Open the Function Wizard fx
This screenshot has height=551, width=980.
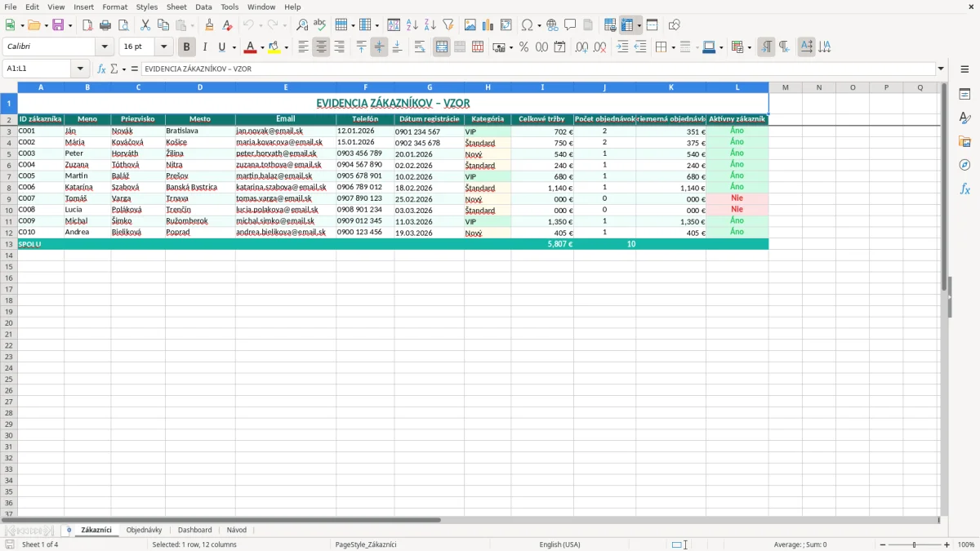[102, 69]
